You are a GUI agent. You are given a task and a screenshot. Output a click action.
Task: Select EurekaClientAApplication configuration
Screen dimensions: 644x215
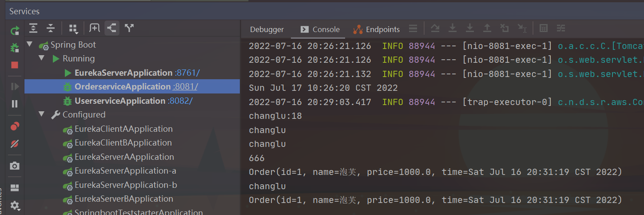[x=123, y=129]
